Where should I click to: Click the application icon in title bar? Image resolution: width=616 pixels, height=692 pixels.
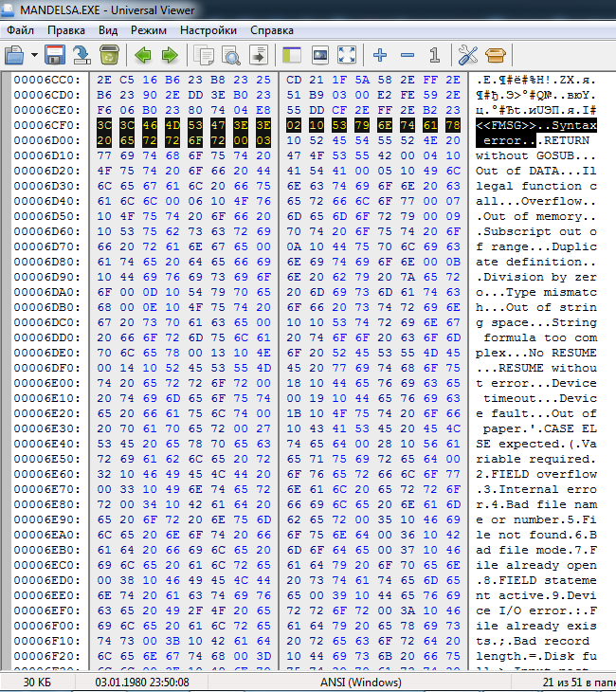8,9
